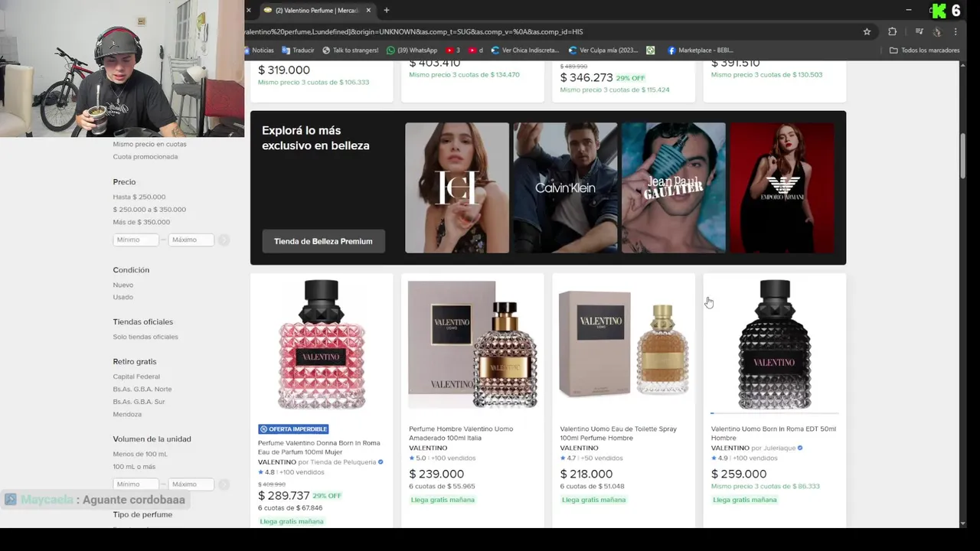
Task: Click the $ 289.737 price
Action: coord(284,496)
